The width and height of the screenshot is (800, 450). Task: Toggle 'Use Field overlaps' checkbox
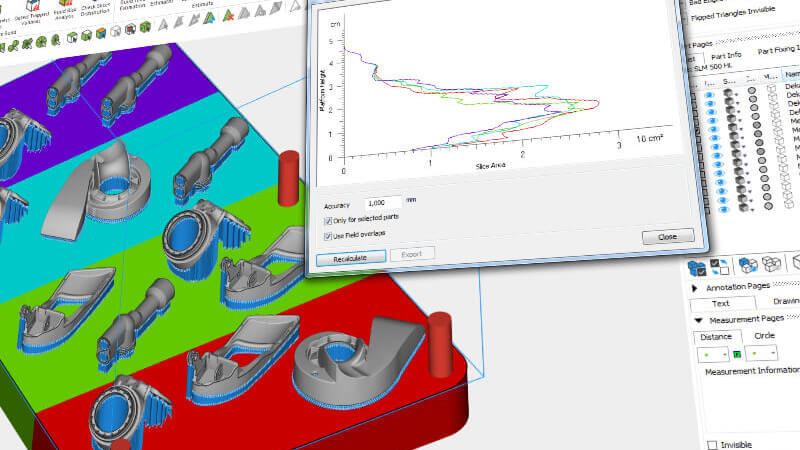pyautogui.click(x=329, y=234)
